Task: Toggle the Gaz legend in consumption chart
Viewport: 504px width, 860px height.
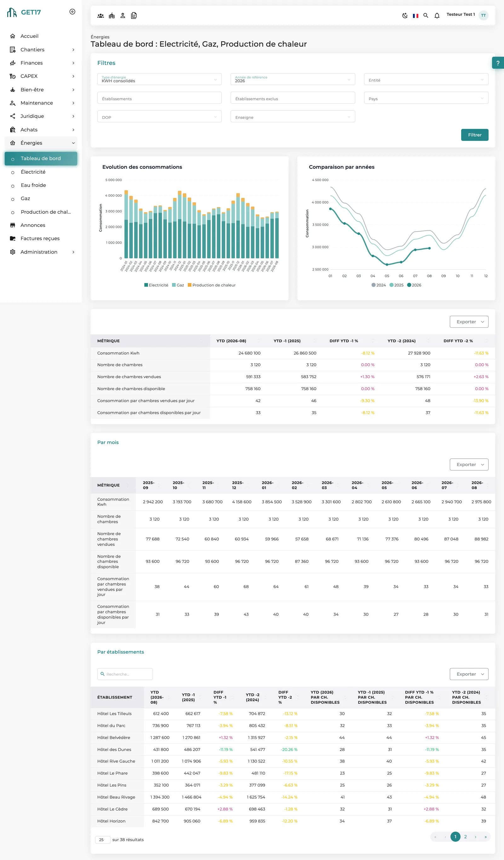Action: 178,285
